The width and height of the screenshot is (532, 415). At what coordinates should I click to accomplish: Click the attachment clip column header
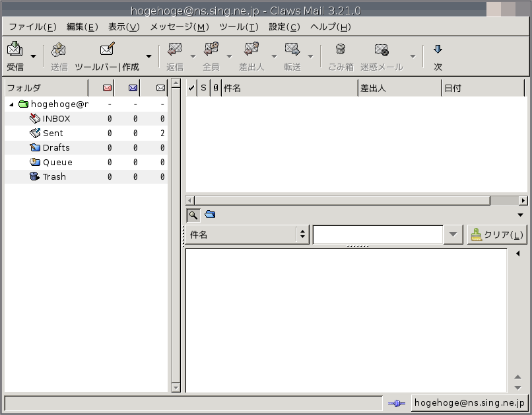(215, 88)
